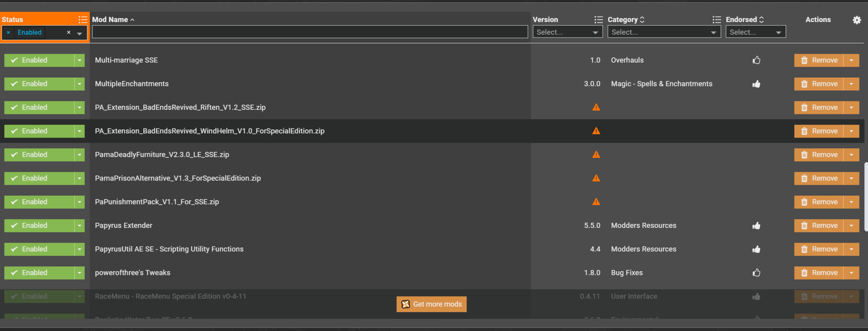Image resolution: width=868 pixels, height=331 pixels.
Task: Expand status options arrow for Multi-marriage SSE
Action: [x=80, y=60]
